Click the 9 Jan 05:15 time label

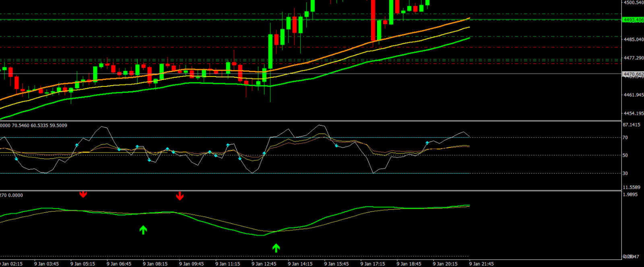(x=83, y=264)
